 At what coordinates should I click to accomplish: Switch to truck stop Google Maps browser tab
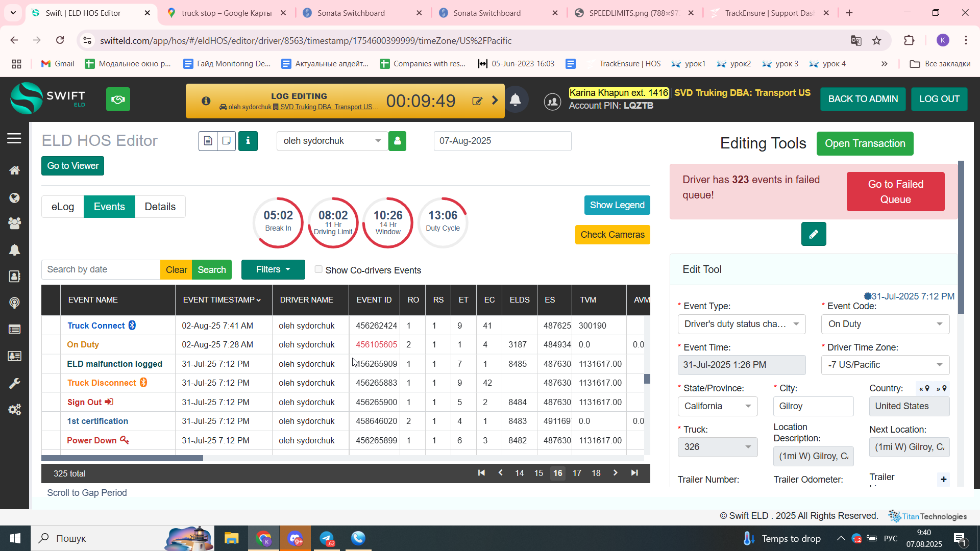coord(226,13)
